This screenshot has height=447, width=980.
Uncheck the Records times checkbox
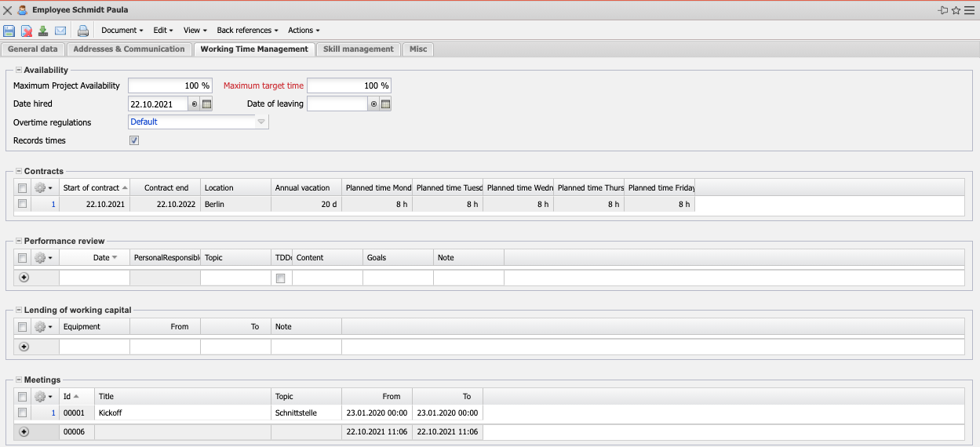coord(134,141)
